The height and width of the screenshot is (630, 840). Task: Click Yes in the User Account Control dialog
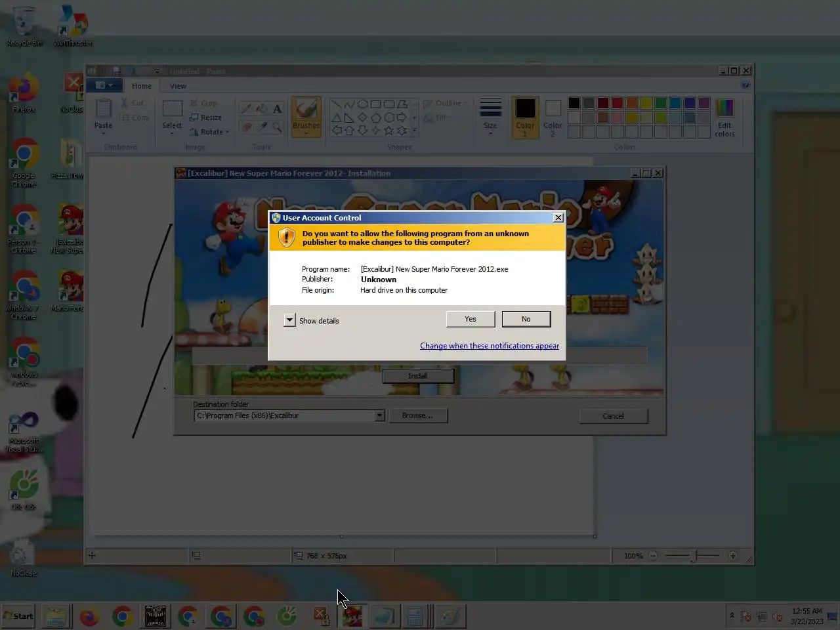pos(471,319)
